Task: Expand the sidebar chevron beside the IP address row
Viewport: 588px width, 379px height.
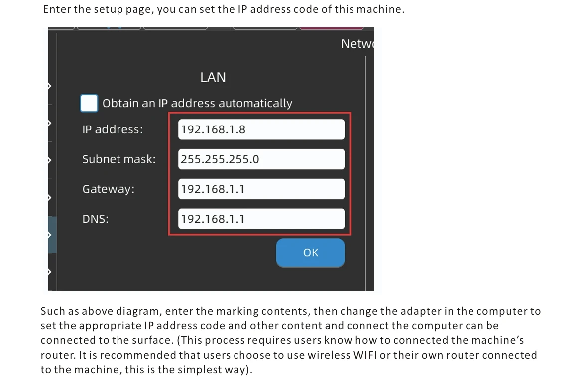Action: point(49,123)
